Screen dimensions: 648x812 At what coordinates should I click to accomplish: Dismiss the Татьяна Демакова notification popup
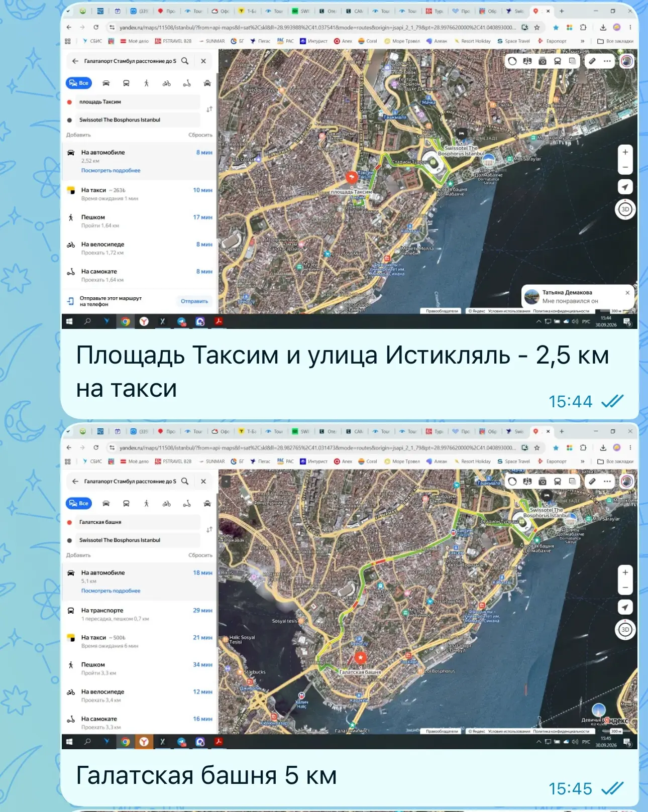click(x=627, y=293)
